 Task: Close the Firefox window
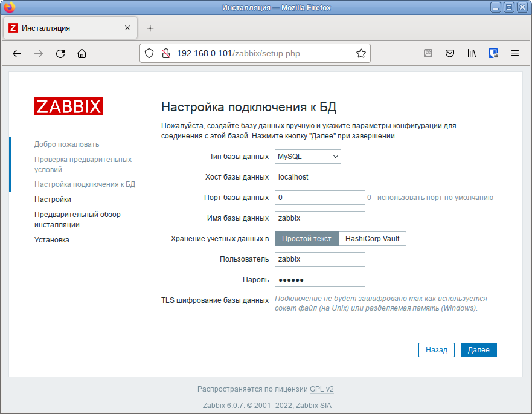point(522,7)
